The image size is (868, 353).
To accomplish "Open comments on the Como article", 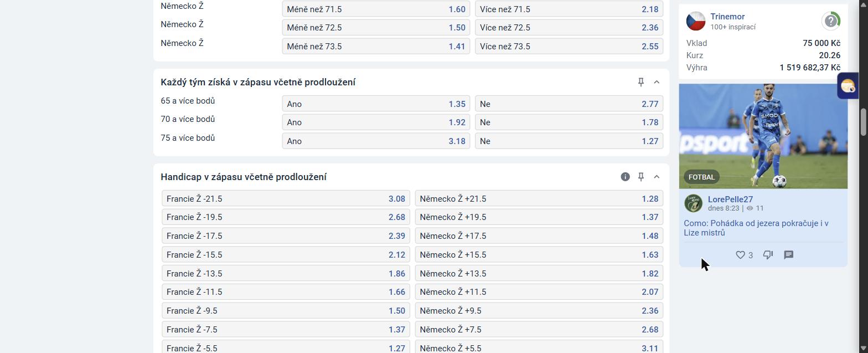I will (789, 255).
